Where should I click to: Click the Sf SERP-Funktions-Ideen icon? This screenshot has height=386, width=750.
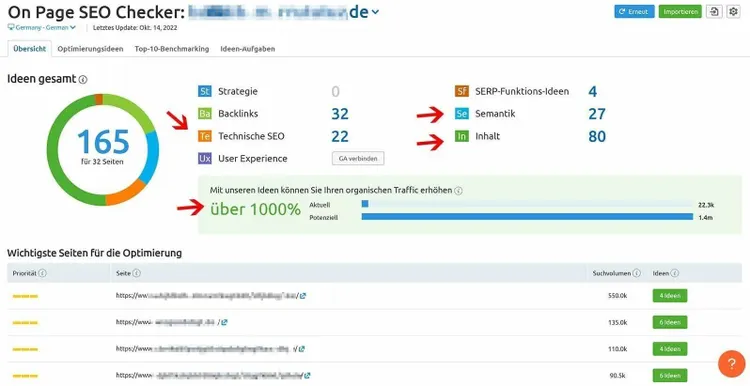click(462, 91)
